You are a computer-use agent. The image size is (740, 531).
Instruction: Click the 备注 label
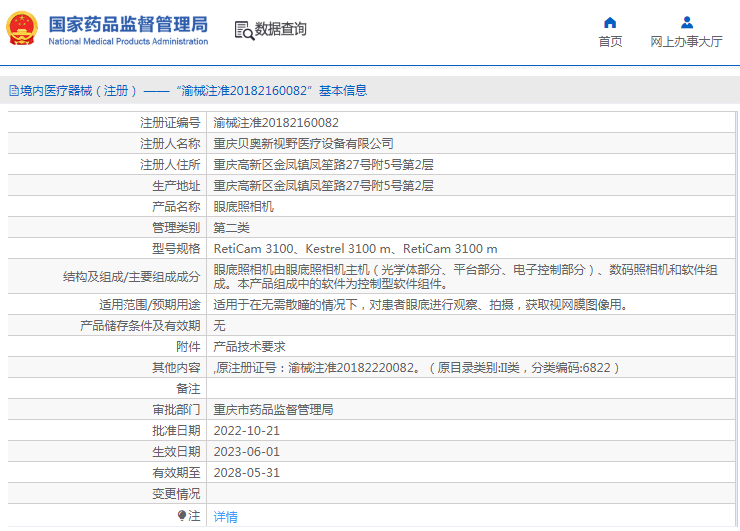point(188,389)
